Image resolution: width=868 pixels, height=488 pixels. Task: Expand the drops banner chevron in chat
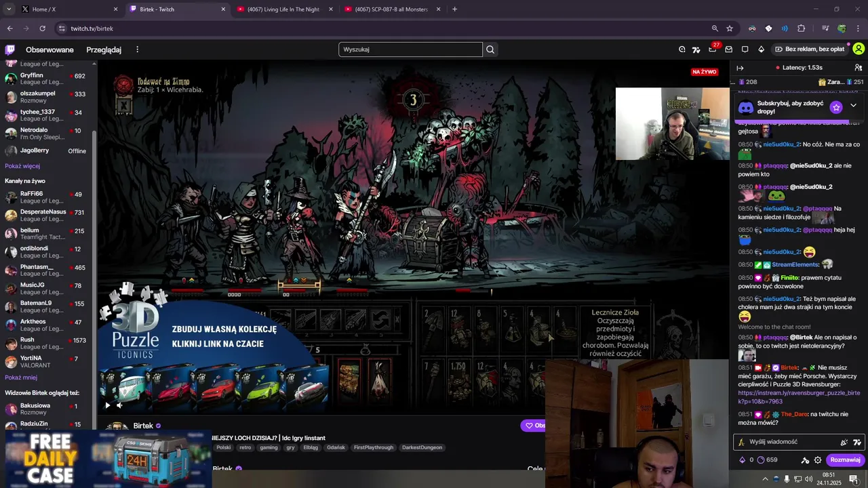point(853,106)
